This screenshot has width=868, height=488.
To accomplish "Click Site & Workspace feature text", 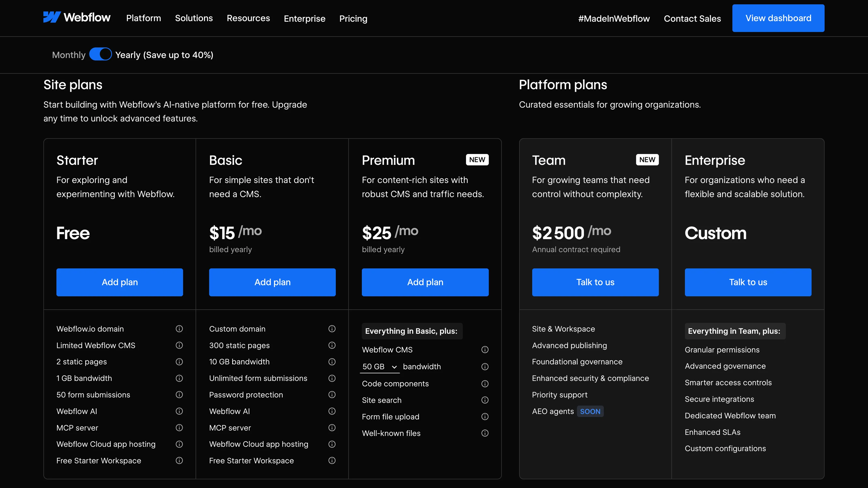I will pos(563,329).
